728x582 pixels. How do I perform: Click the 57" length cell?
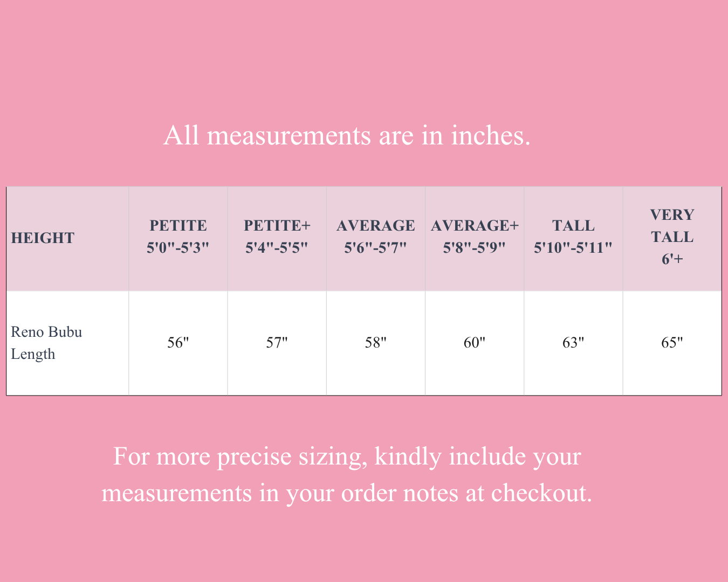277,343
